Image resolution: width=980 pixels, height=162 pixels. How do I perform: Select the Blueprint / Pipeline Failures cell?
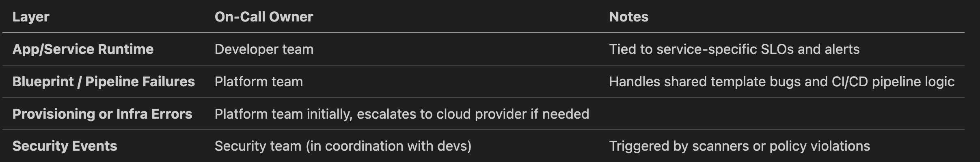104,82
